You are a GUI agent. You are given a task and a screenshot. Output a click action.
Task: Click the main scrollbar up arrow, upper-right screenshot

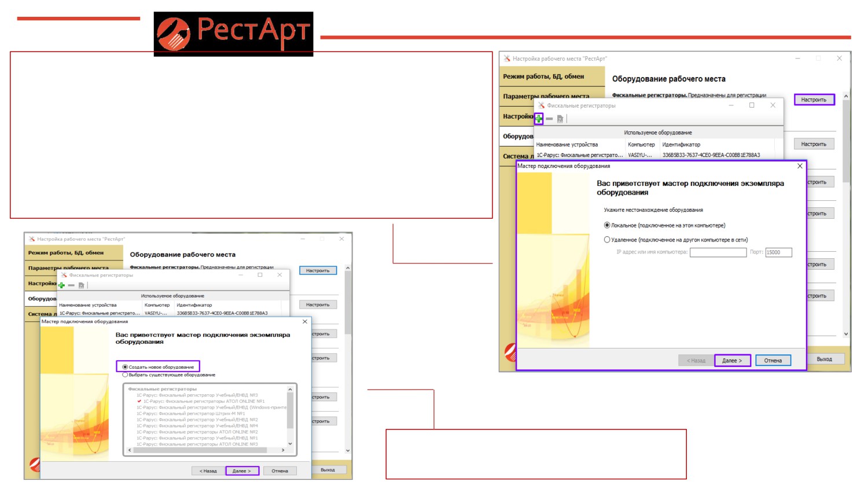pyautogui.click(x=846, y=96)
